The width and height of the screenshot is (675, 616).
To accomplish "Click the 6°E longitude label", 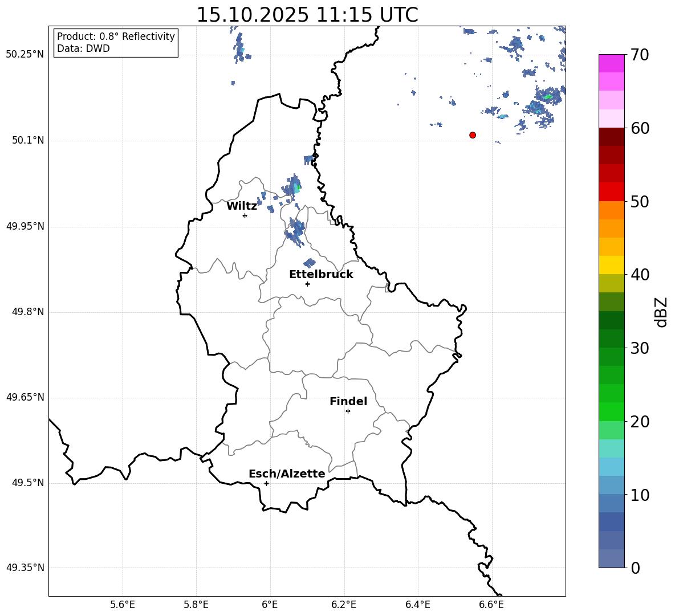I will pyautogui.click(x=270, y=605).
